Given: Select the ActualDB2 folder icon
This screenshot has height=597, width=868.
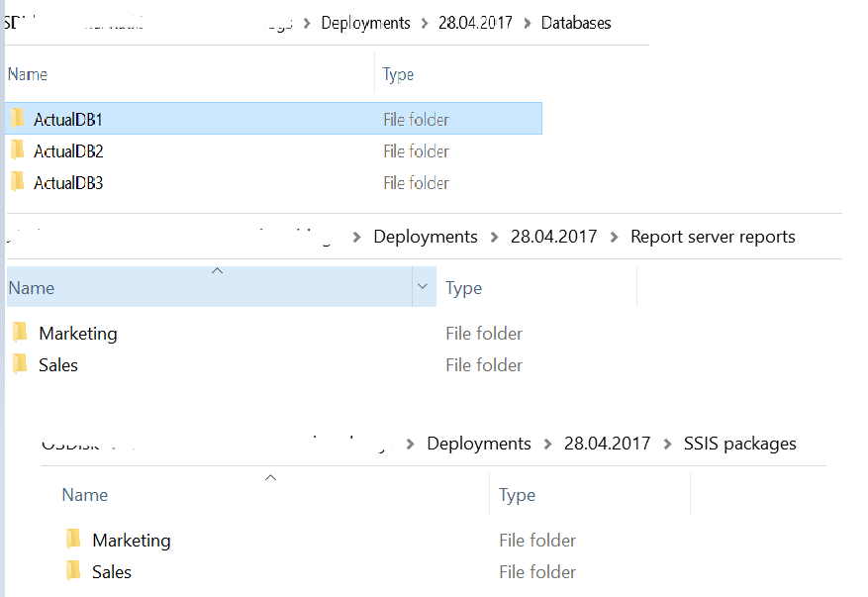Looking at the screenshot, I should click(17, 151).
